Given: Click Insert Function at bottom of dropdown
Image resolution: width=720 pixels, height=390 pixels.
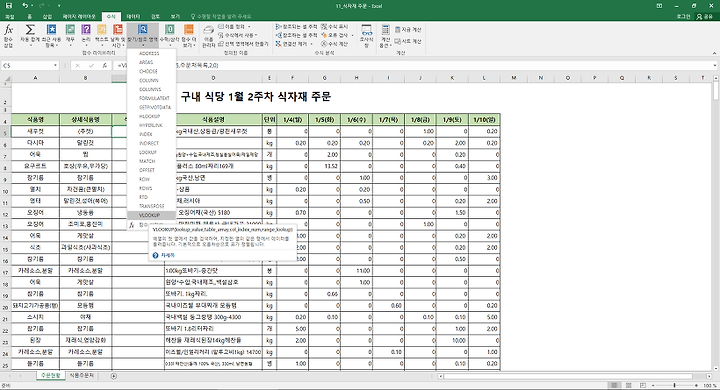Looking at the screenshot, I should [151, 225].
